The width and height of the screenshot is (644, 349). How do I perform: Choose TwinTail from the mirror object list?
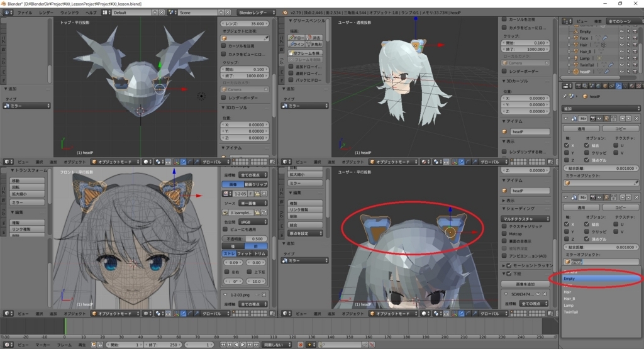pyautogui.click(x=601, y=312)
